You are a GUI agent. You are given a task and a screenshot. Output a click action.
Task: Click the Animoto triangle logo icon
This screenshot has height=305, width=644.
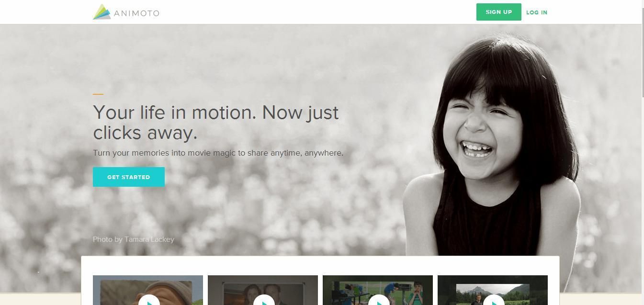[102, 12]
